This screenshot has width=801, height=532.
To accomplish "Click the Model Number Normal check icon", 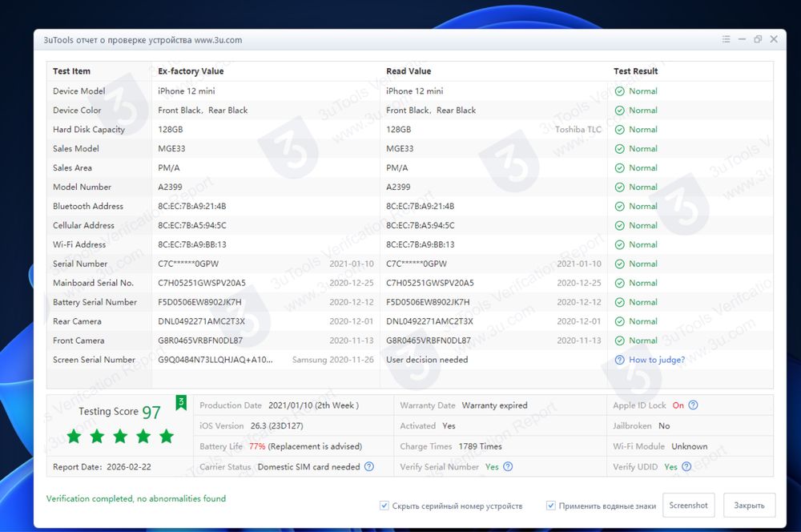I will pos(620,187).
